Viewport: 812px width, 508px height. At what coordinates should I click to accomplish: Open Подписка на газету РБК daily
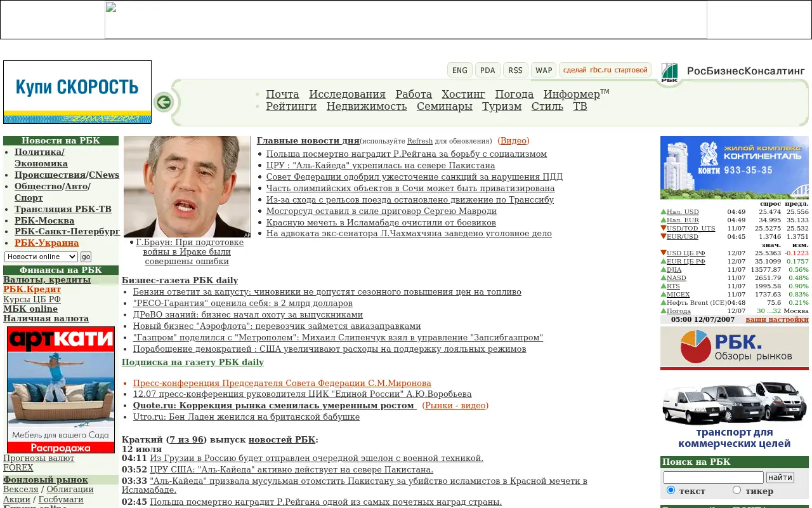[x=193, y=362]
